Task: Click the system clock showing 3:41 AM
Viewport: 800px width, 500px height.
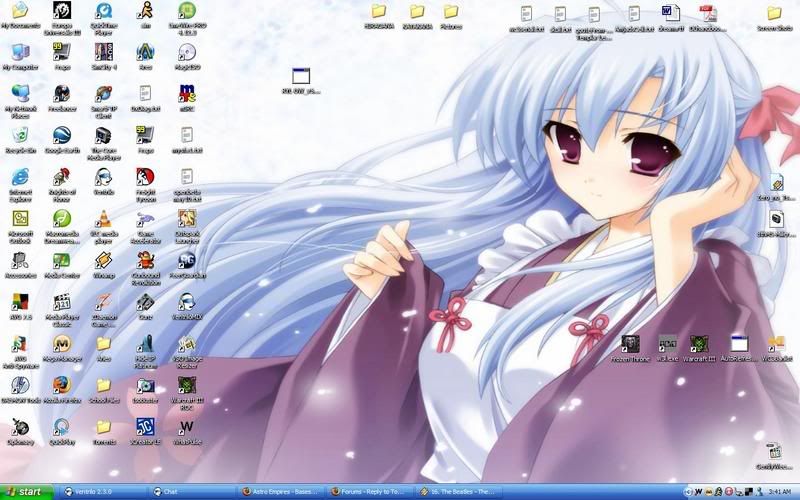Action: click(780, 492)
